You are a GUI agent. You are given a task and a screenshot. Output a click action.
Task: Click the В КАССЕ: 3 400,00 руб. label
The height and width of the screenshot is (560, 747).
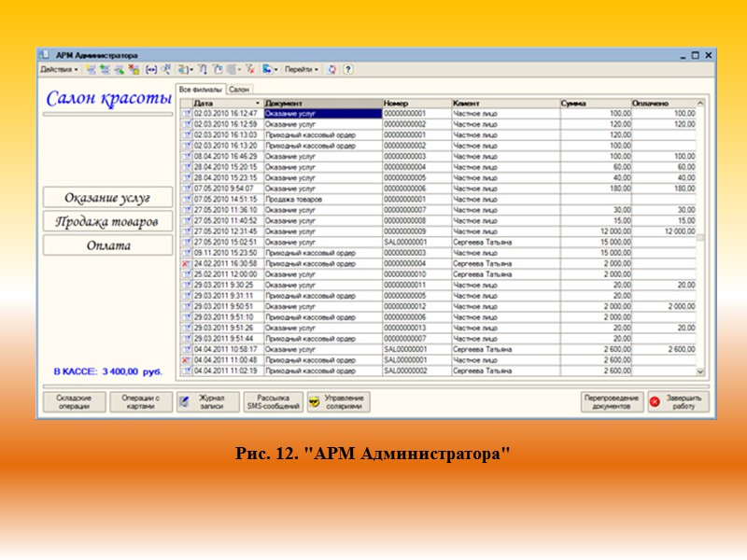(107, 371)
